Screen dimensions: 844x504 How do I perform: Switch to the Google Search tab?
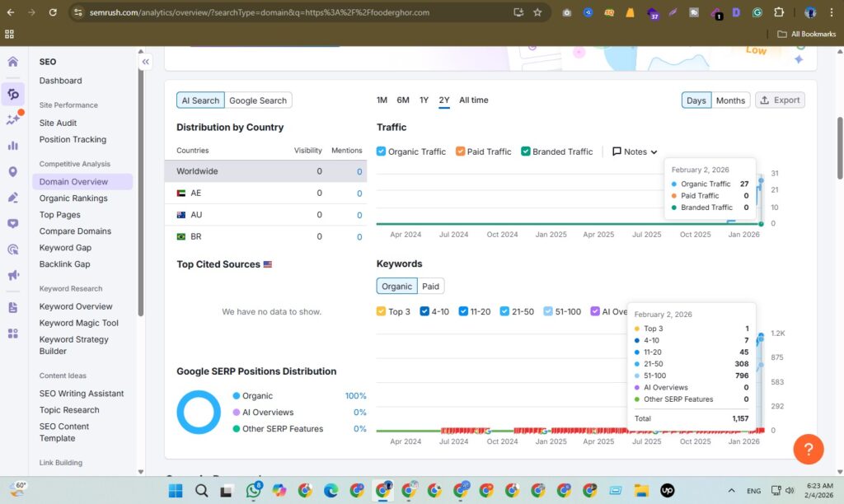(x=258, y=100)
